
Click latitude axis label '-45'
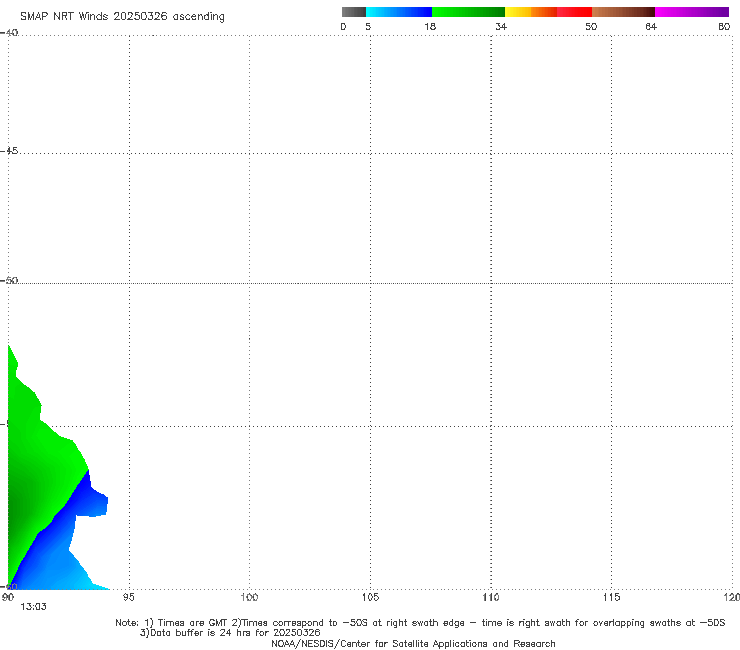coord(9,151)
